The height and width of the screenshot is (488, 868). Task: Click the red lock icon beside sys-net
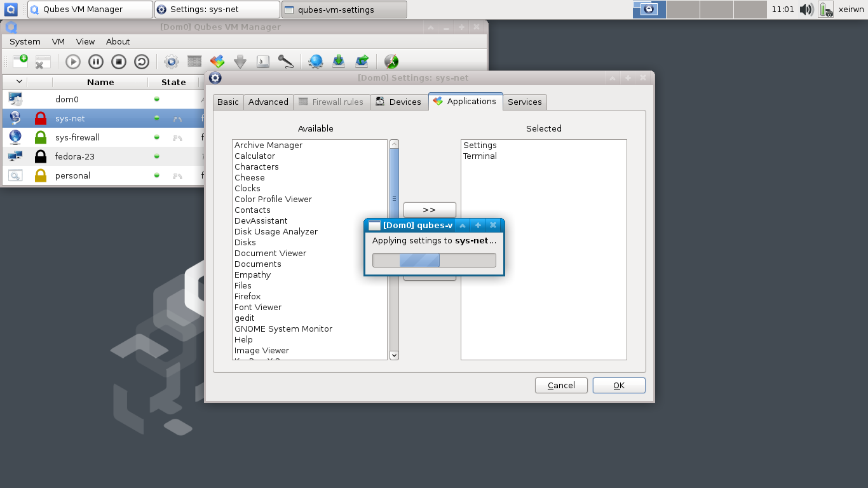click(41, 118)
